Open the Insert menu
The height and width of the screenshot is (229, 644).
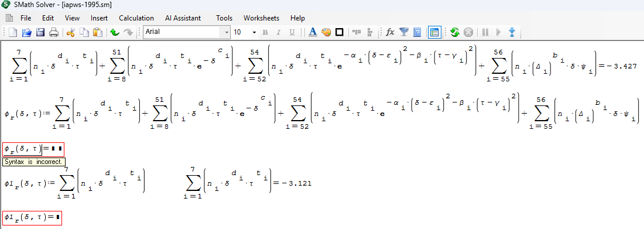pos(99,18)
